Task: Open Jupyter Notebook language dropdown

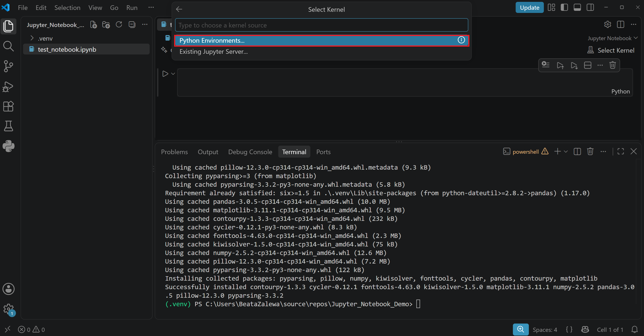Action: [613, 38]
